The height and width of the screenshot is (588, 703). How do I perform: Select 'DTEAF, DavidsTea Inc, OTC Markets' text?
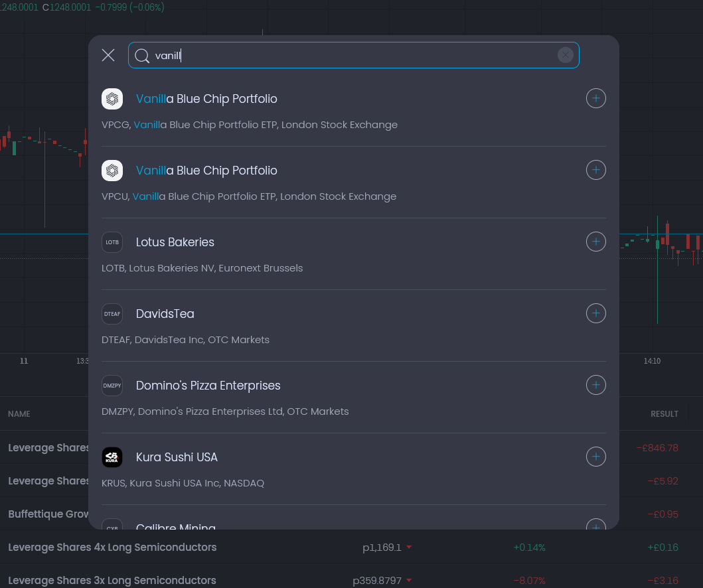click(x=185, y=340)
